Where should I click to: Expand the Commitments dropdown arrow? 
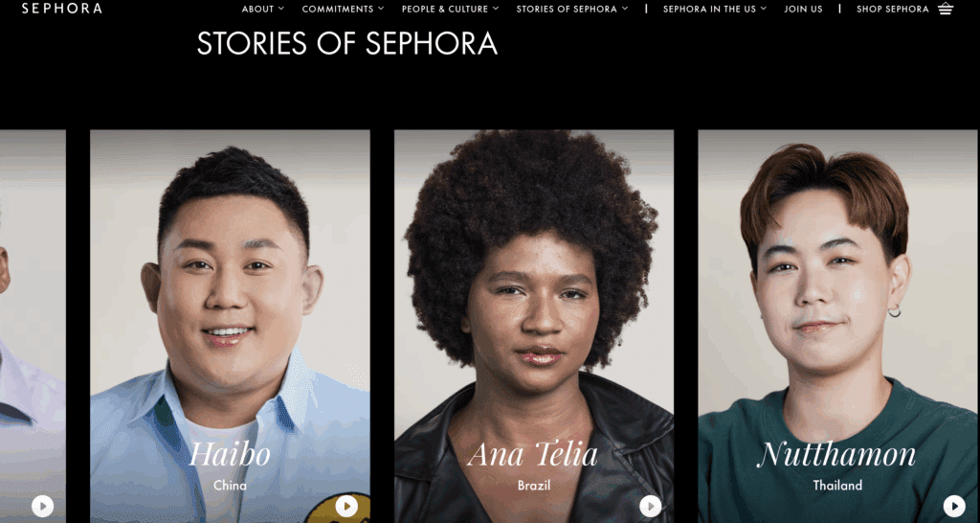[x=381, y=9]
